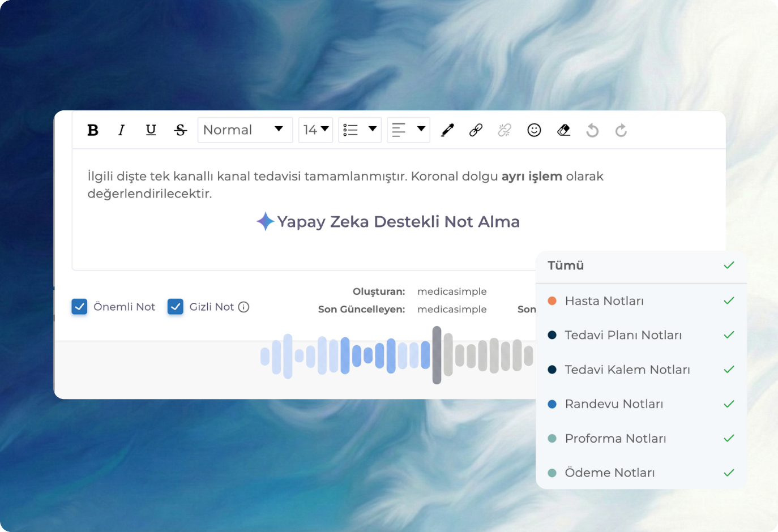Toggle strikethrough formatting
The height and width of the screenshot is (532, 778).
tap(181, 130)
